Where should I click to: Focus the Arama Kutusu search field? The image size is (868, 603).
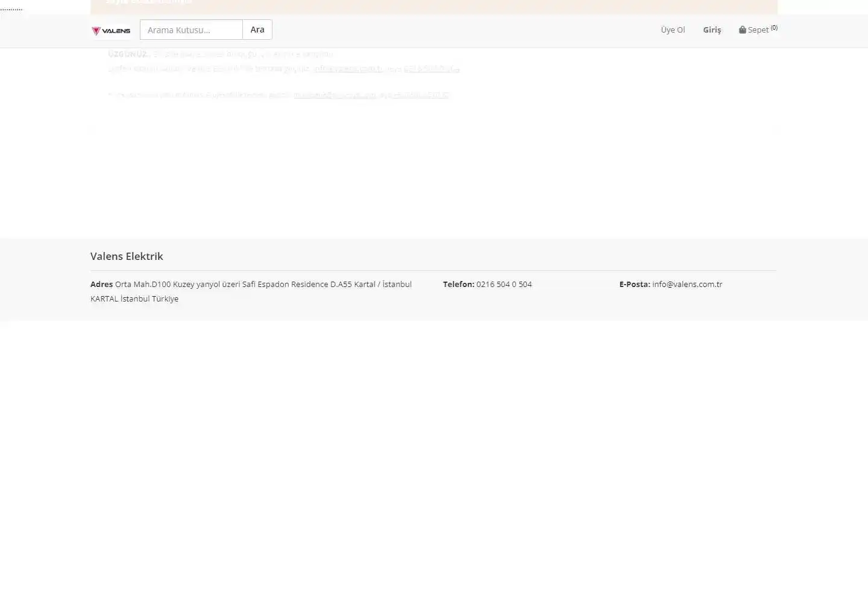[191, 30]
